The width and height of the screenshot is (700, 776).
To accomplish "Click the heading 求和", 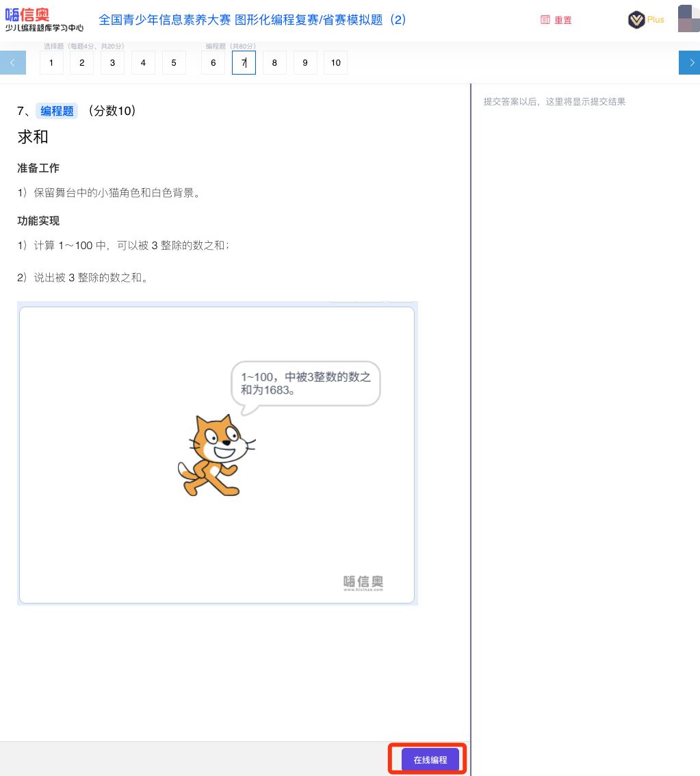I will pyautogui.click(x=33, y=137).
